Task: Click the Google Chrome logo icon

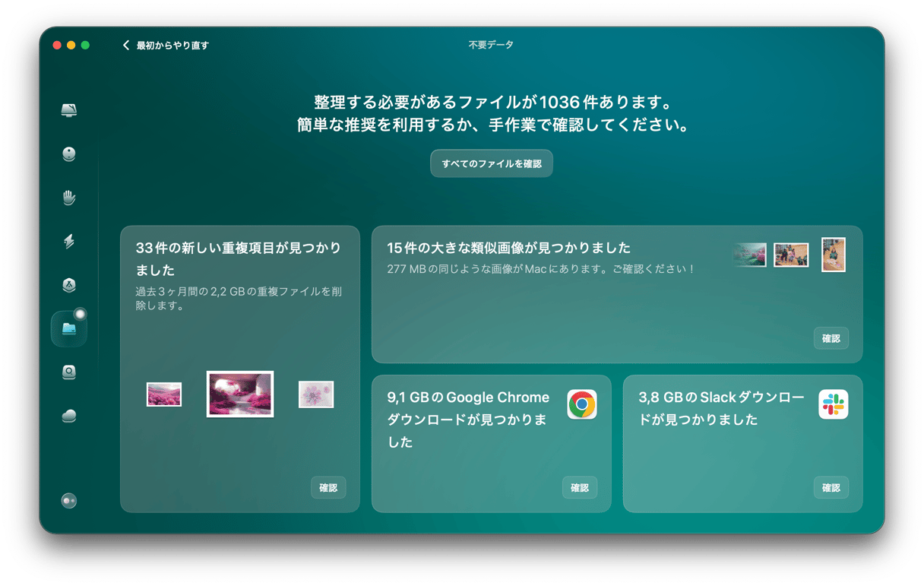Action: pos(582,404)
